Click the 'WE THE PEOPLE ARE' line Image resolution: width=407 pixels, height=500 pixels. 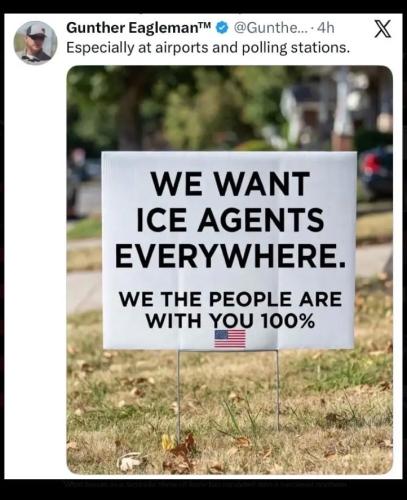[230, 299]
